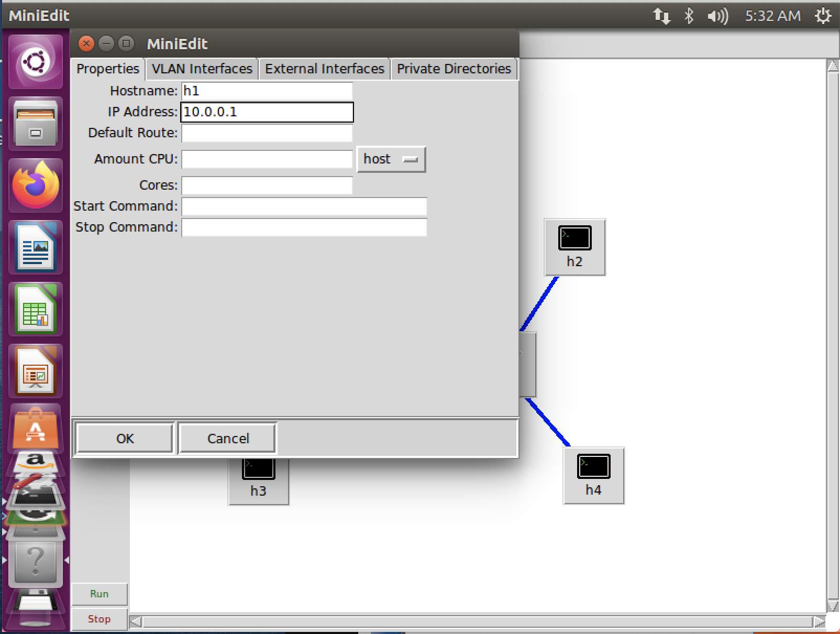Select the h3 host node on canvas

pyautogui.click(x=258, y=481)
